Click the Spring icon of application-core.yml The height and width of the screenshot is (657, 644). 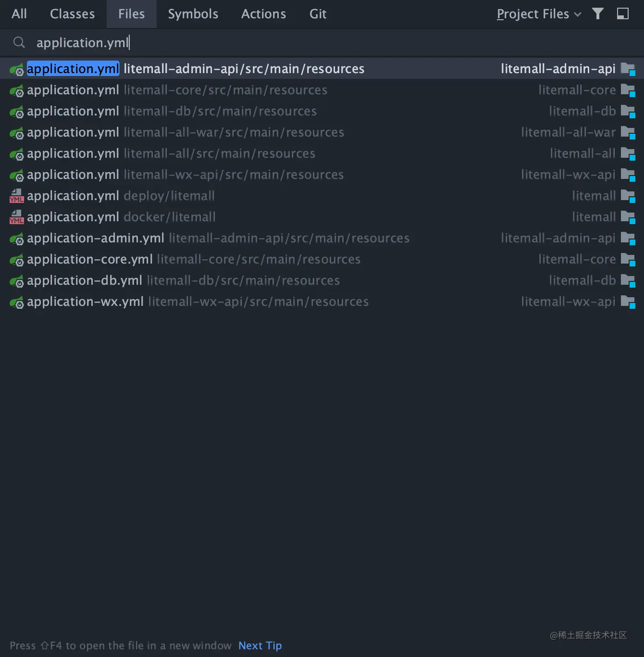pyautogui.click(x=17, y=260)
